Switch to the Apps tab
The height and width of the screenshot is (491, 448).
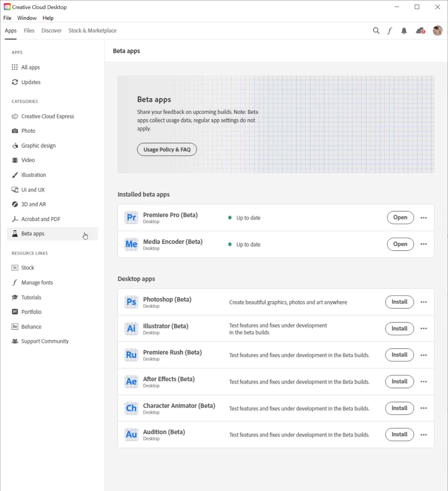click(10, 31)
